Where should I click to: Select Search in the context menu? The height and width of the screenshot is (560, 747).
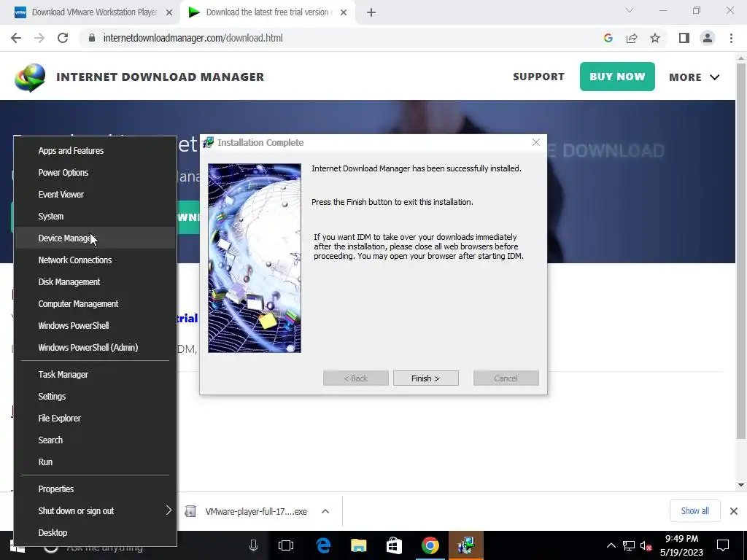(x=96, y=440)
